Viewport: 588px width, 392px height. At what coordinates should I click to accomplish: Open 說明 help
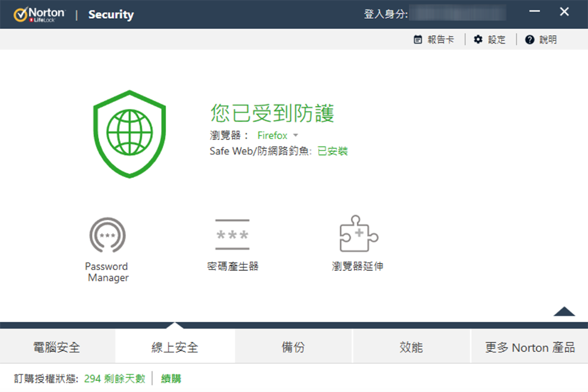[541, 39]
